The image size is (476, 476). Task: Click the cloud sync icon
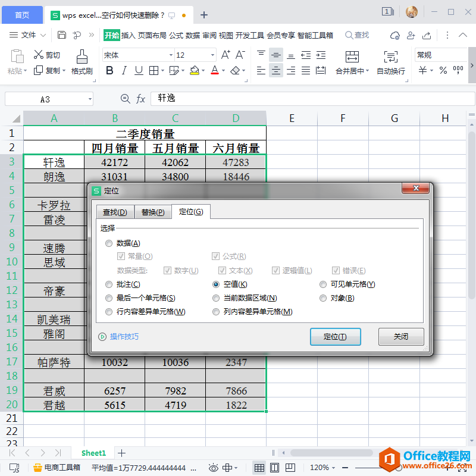pyautogui.click(x=394, y=35)
